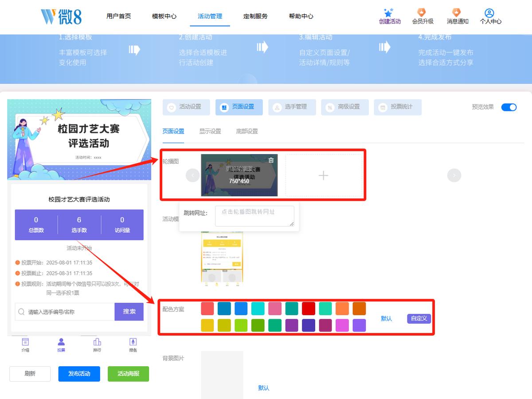532x399 pixels.
Task: Open the 底部设置 sub-tab
Action: pyautogui.click(x=247, y=131)
